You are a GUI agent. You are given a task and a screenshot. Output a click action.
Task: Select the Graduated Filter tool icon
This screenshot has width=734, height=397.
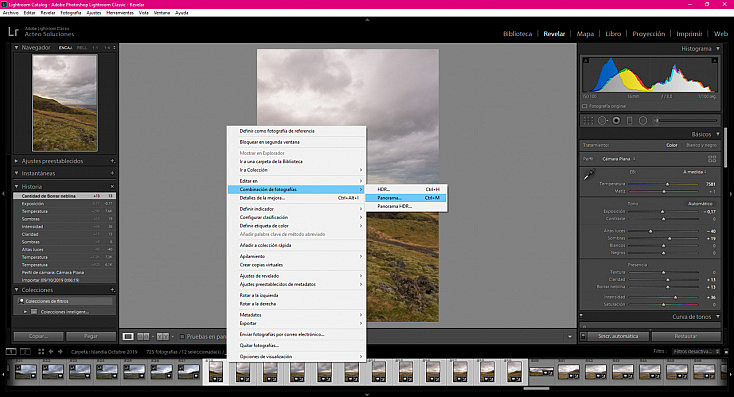630,121
